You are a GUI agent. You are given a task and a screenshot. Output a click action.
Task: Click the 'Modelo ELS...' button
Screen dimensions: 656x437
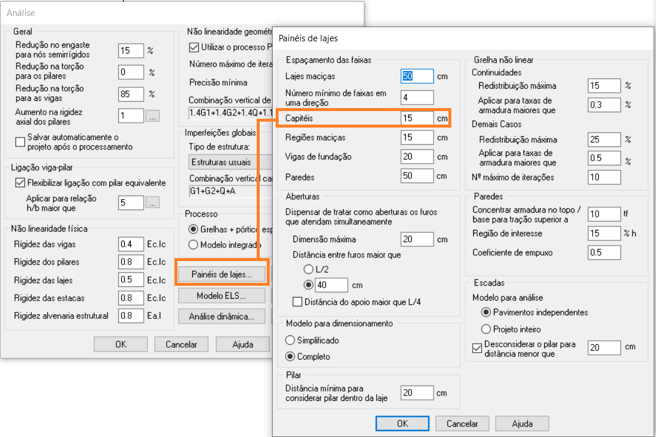point(220,296)
